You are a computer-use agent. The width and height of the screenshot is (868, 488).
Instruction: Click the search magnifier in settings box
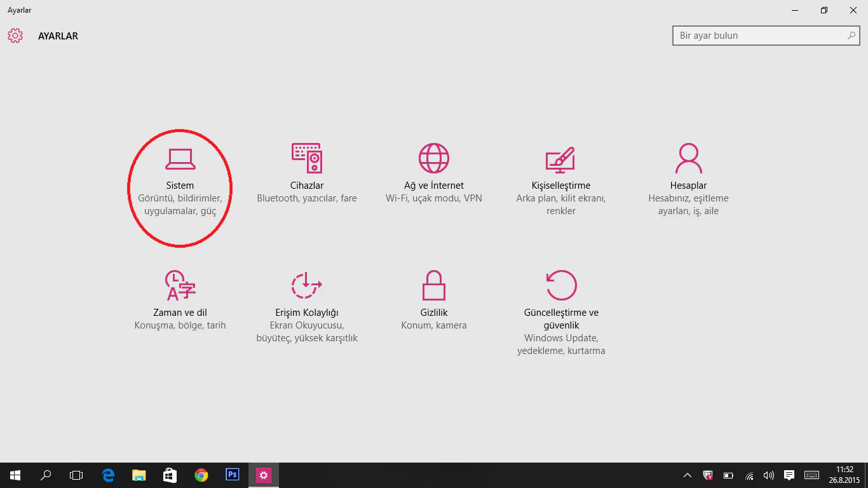[x=851, y=36]
